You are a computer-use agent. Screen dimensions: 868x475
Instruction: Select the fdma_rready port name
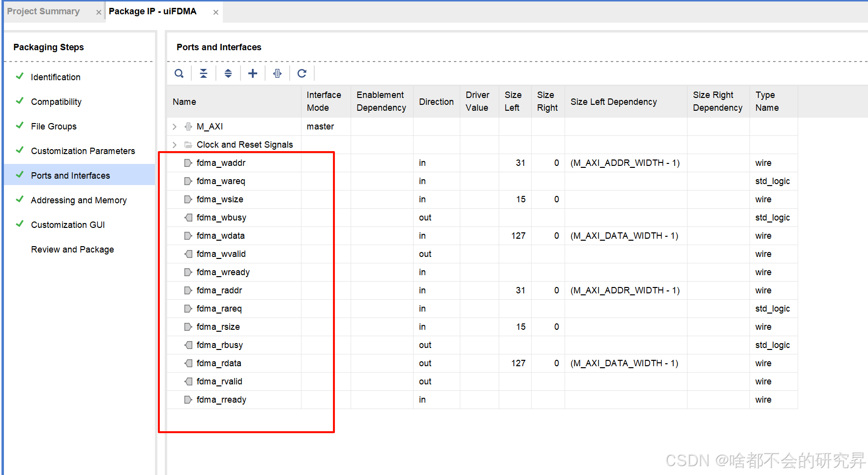click(221, 400)
